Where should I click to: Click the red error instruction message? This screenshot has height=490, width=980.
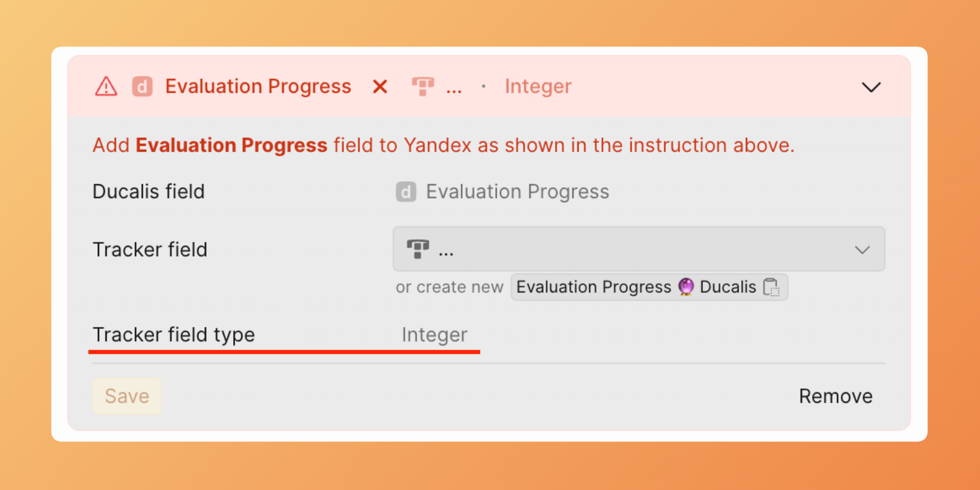444,145
